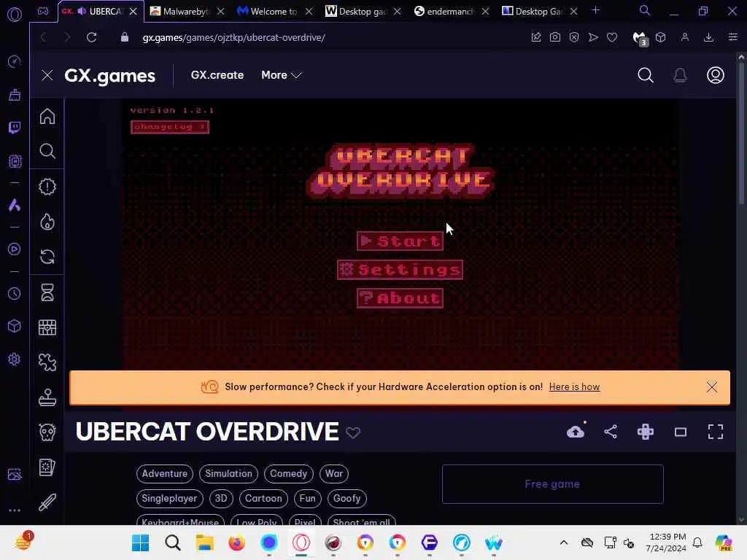The height and width of the screenshot is (560, 747).
Task: Open the brick wall icon in the sidebar
Action: pyautogui.click(x=47, y=327)
